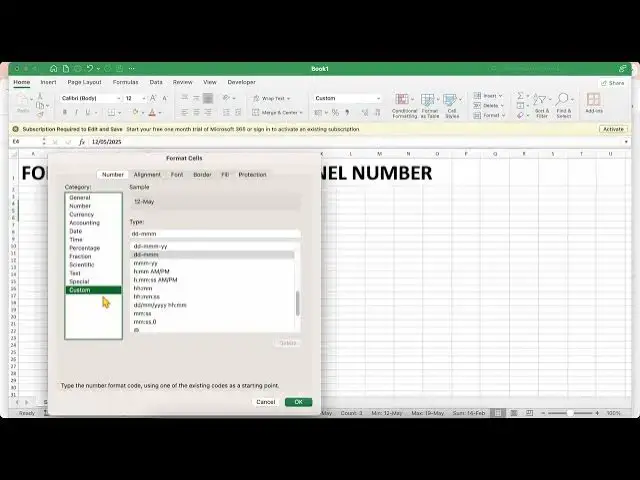Viewport: 640px width, 480px height.
Task: Click the format list scrollbar
Action: (298, 303)
